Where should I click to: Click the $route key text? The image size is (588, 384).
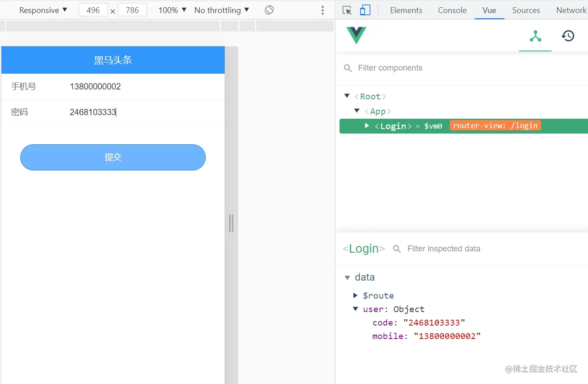(x=378, y=295)
